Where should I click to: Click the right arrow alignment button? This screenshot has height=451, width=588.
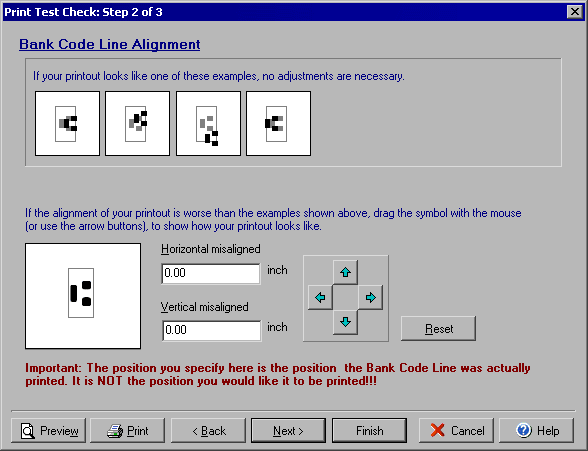(x=370, y=297)
